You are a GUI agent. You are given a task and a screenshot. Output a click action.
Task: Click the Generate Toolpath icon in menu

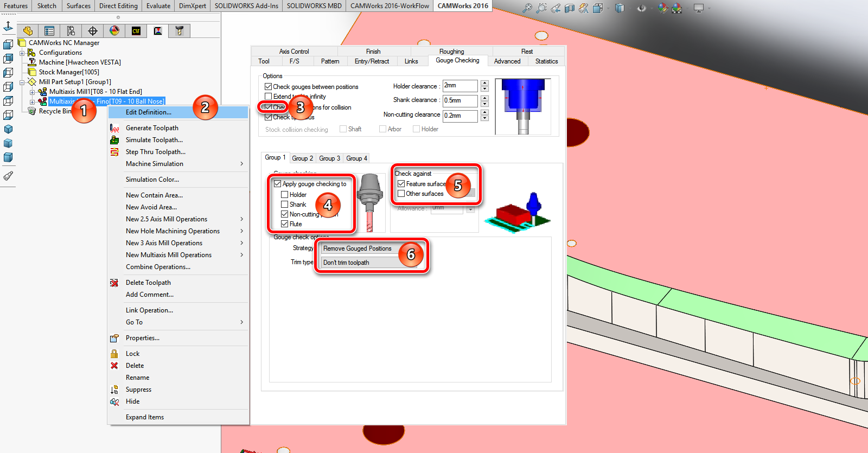coord(114,128)
